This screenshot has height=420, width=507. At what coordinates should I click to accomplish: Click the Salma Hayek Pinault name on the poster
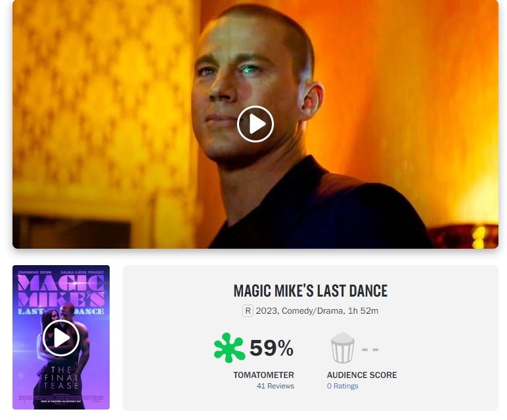[82, 272]
